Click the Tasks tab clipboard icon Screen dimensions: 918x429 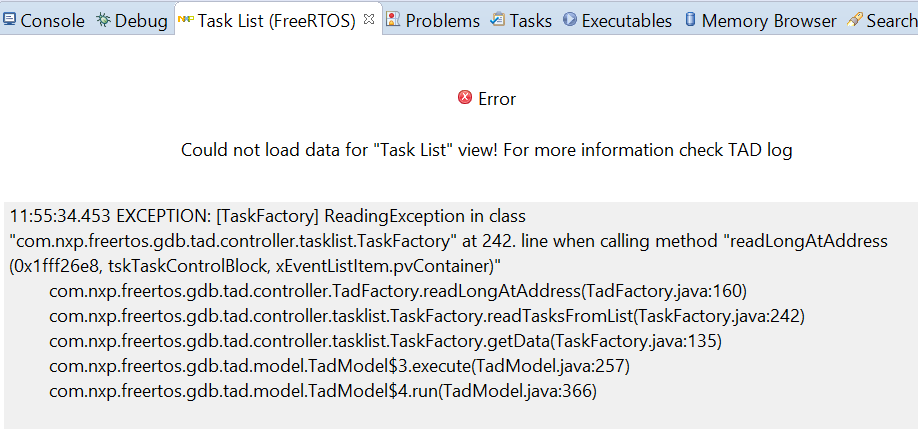[498, 20]
